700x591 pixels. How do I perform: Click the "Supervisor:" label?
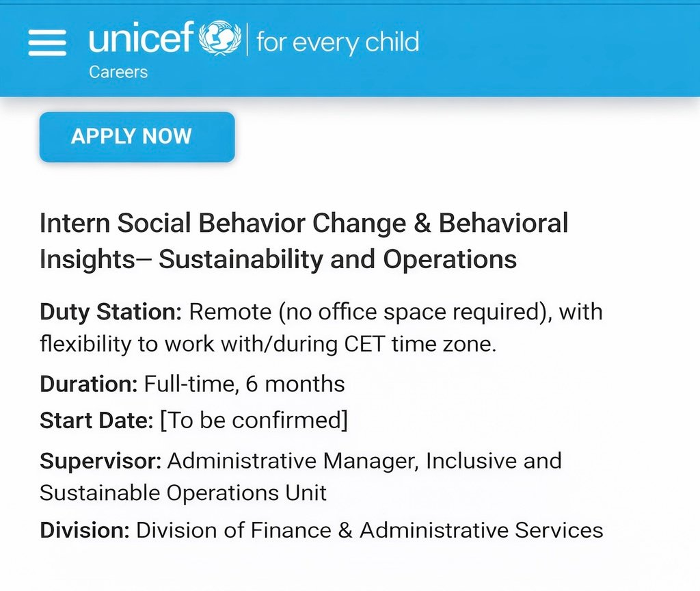(100, 460)
